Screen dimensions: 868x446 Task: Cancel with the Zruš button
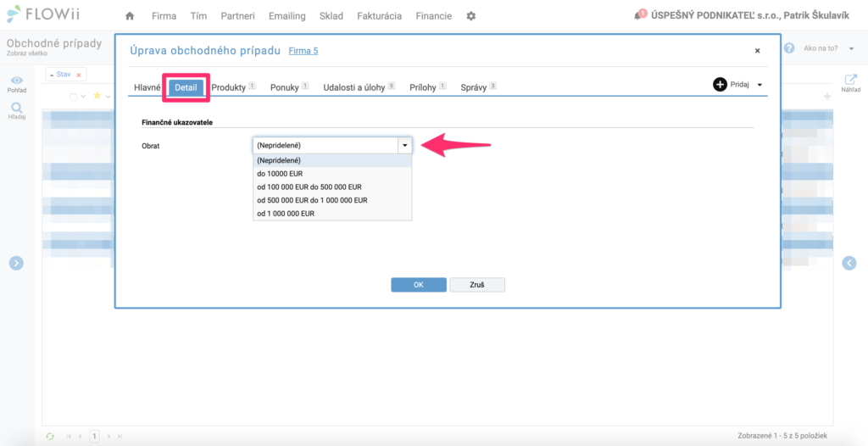(476, 285)
